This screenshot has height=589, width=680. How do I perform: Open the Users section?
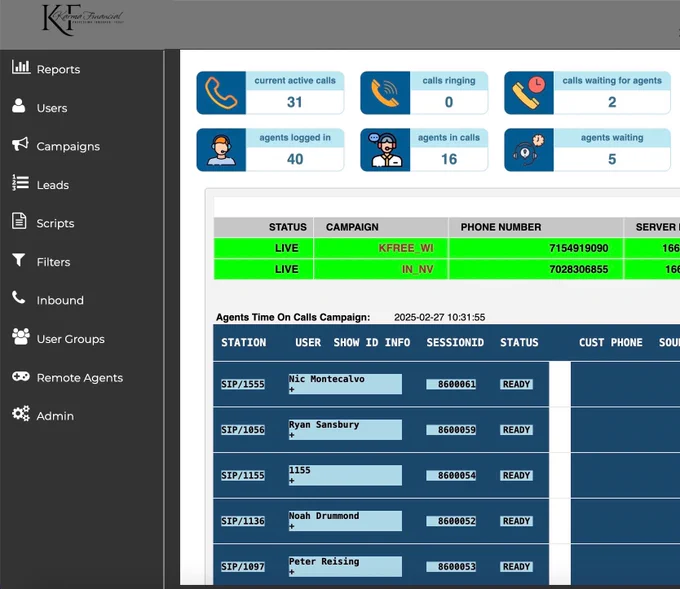52,108
